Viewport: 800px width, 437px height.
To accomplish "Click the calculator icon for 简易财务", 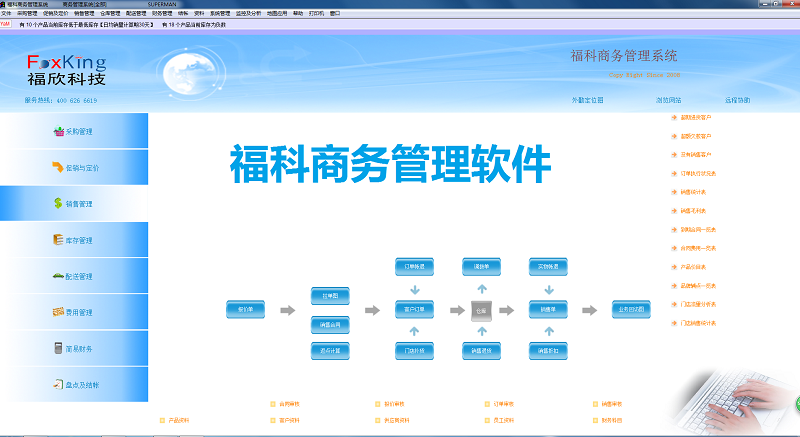I will [x=58, y=348].
